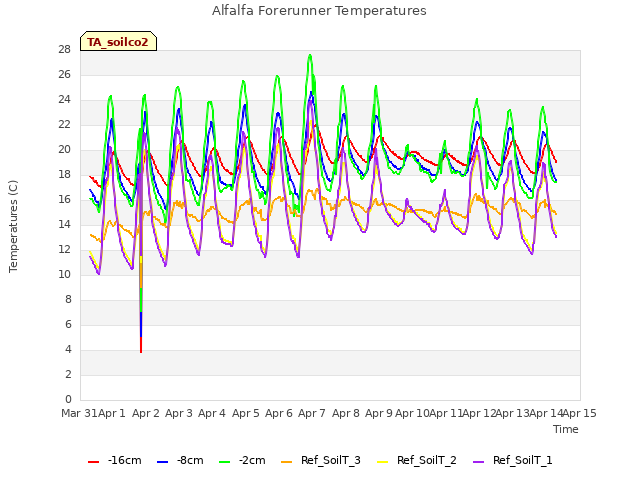Click the TA_soilco2 label box

[118, 41]
